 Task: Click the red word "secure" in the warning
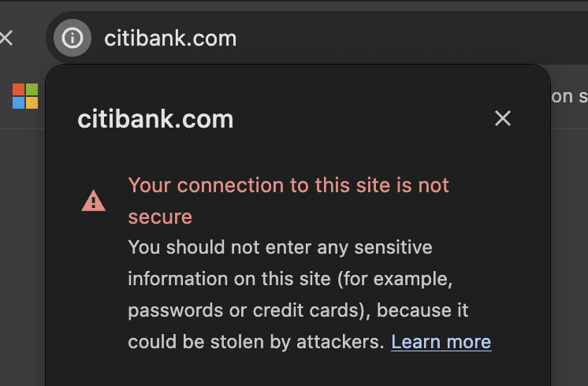click(160, 216)
